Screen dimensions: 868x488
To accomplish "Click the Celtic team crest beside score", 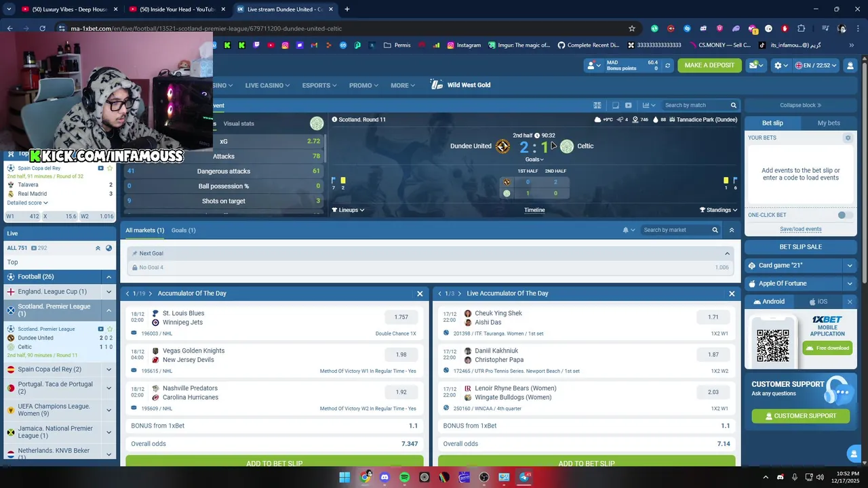I will point(567,146).
